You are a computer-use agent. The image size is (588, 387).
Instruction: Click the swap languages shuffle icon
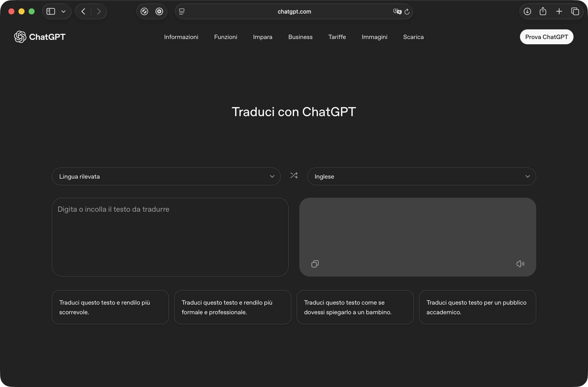[294, 175]
